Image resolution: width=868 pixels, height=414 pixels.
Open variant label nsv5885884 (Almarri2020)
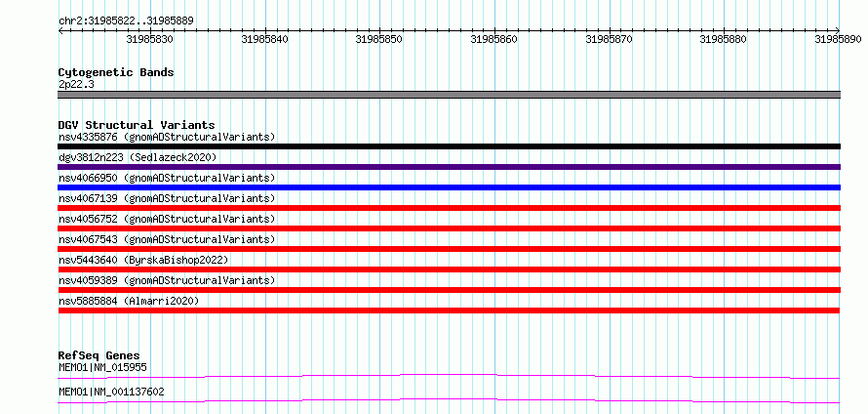click(129, 301)
